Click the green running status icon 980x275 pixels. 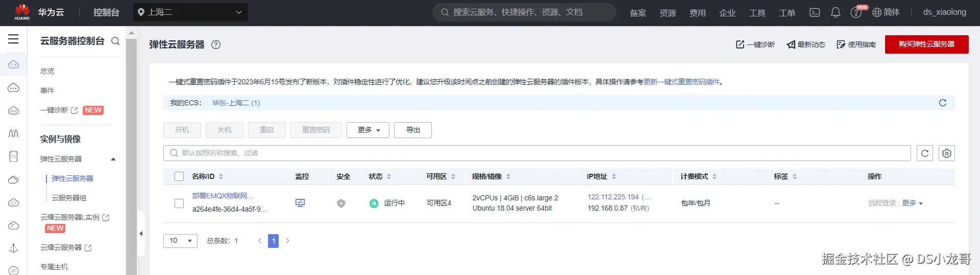click(374, 203)
